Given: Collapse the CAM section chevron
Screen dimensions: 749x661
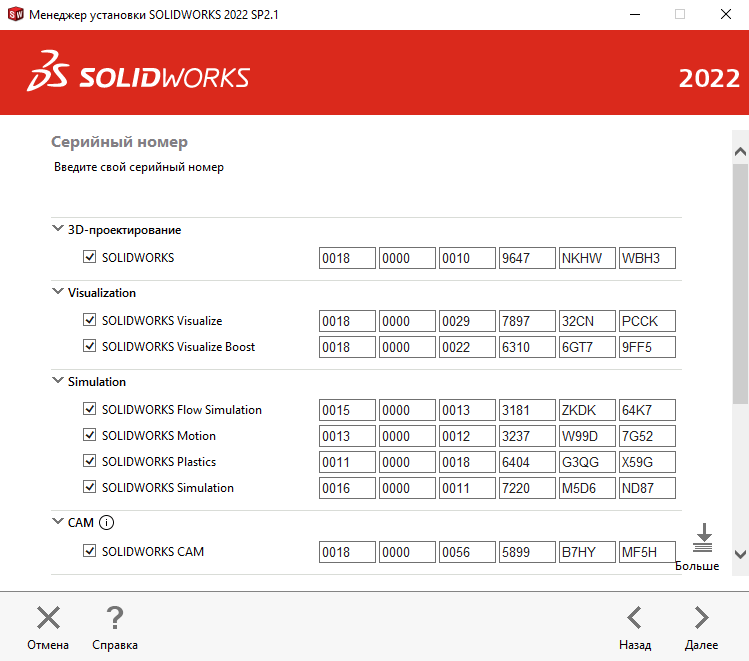Looking at the screenshot, I should point(58,521).
